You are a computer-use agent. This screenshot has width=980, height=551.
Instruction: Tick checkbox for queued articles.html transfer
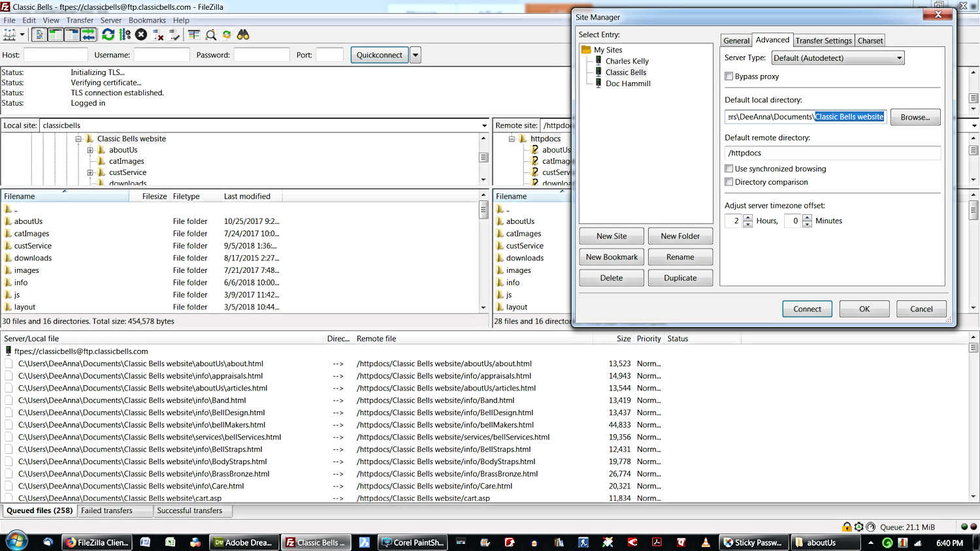click(9, 388)
